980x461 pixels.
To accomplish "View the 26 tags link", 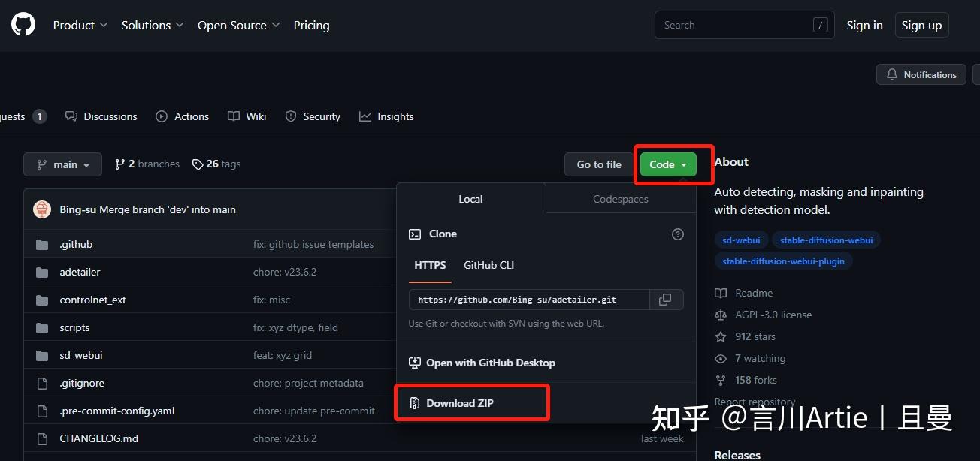I will coord(216,164).
